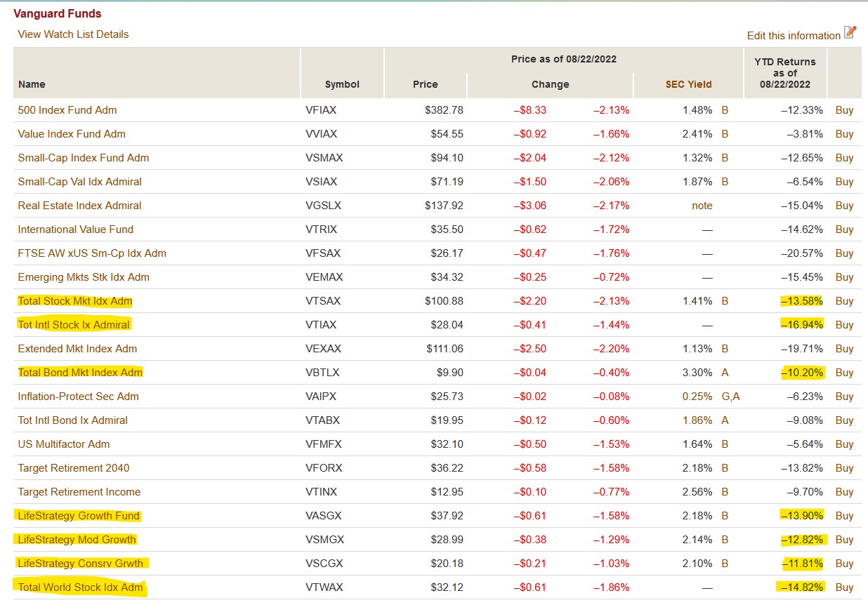Click SEC Yield column header

(688, 84)
